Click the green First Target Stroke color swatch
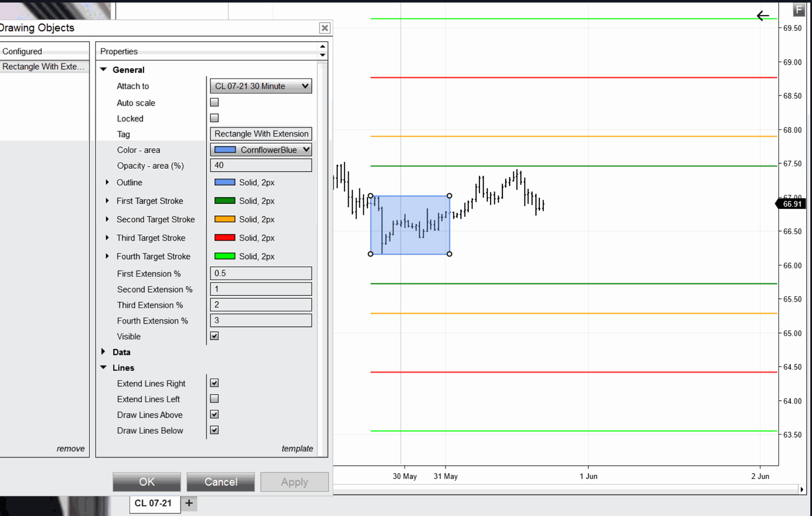 tap(225, 201)
